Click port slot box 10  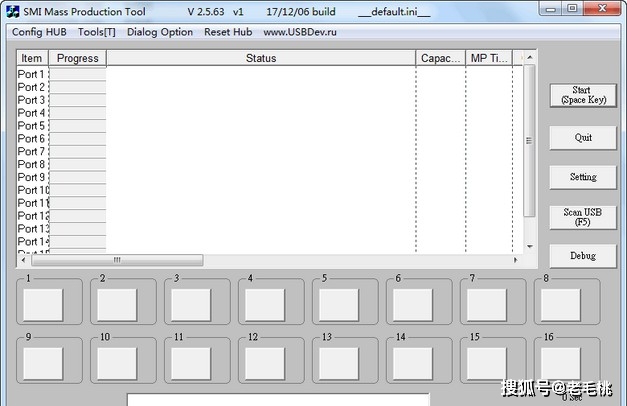click(x=117, y=364)
